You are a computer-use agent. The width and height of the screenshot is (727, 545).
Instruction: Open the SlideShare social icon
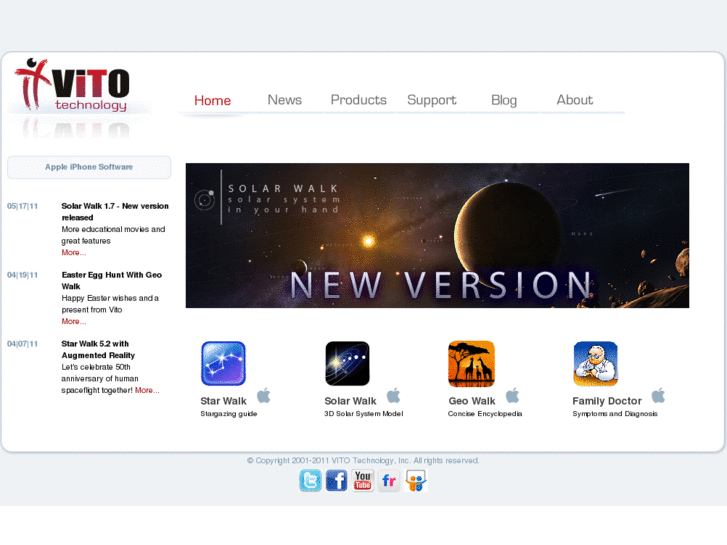pos(415,481)
